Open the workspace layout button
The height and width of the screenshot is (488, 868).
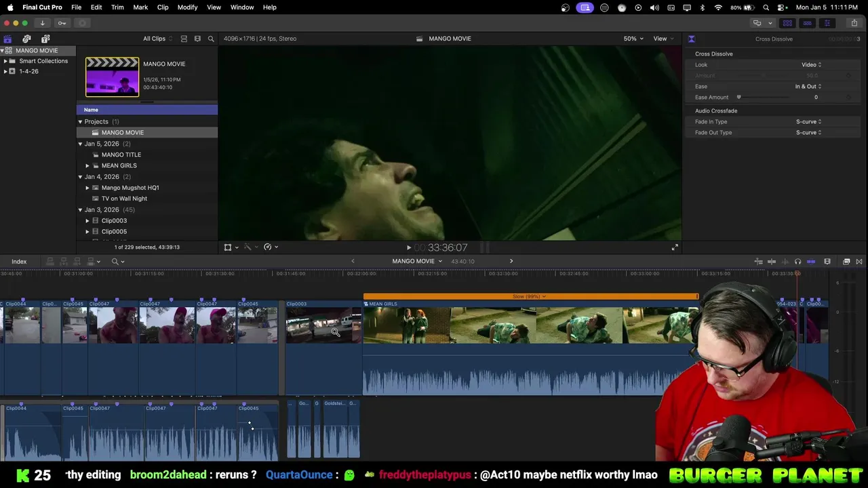[x=757, y=23]
